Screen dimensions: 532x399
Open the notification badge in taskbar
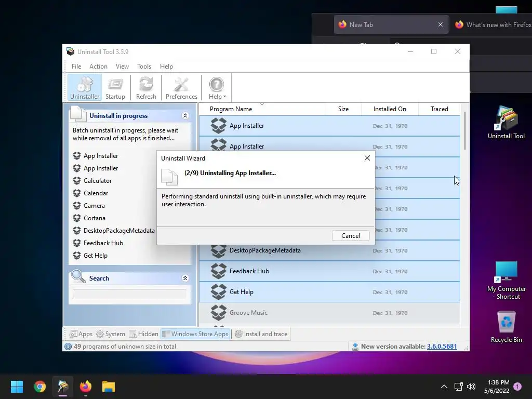click(517, 387)
